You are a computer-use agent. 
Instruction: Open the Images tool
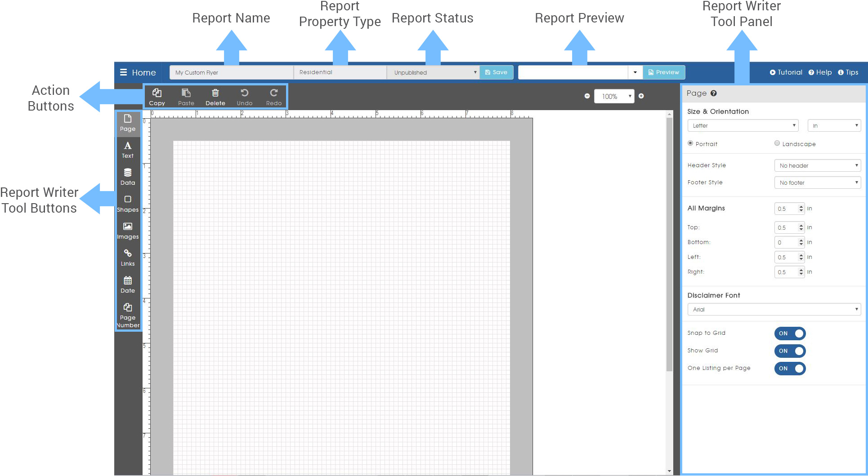coord(128,230)
